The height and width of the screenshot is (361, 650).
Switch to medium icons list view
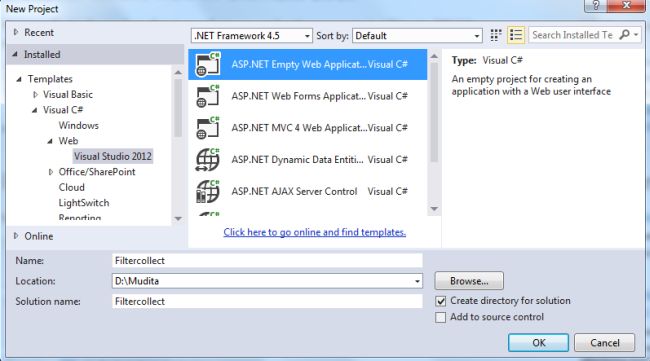pyautogui.click(x=516, y=35)
